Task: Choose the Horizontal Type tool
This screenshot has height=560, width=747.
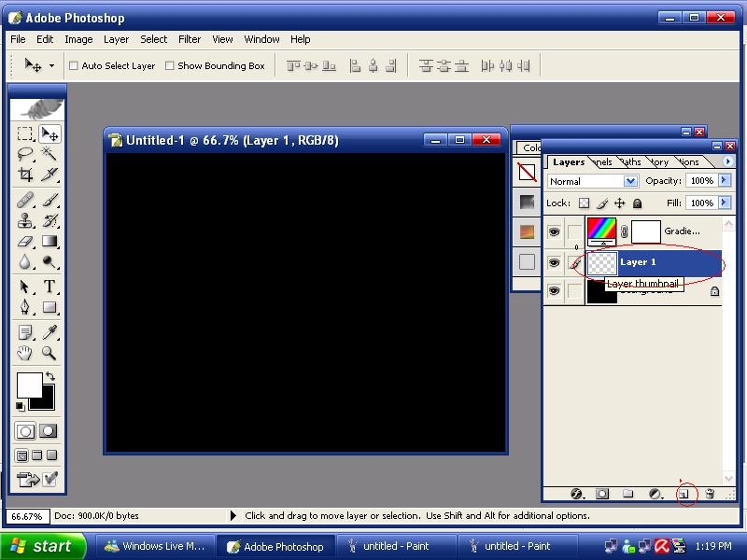Action: pos(49,287)
